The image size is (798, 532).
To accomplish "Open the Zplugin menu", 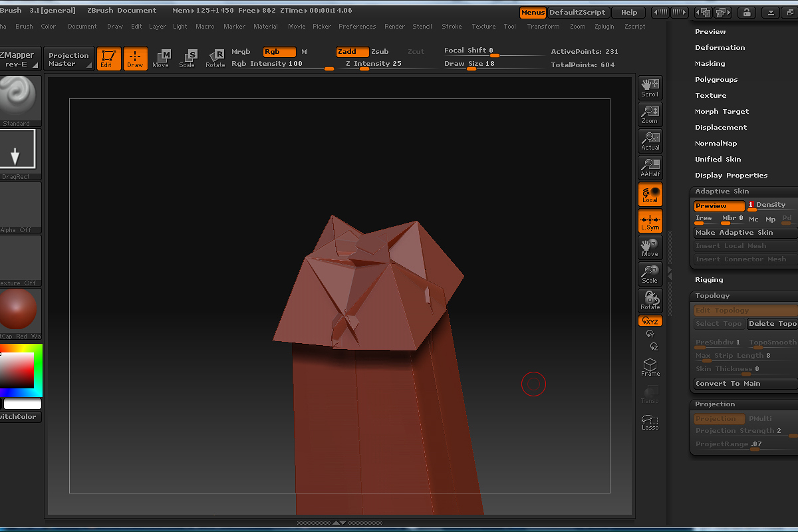I will [604, 27].
